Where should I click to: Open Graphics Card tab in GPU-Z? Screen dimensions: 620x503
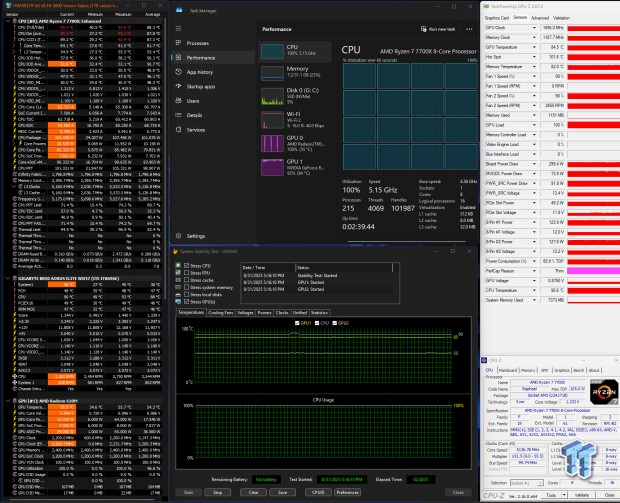coord(497,18)
